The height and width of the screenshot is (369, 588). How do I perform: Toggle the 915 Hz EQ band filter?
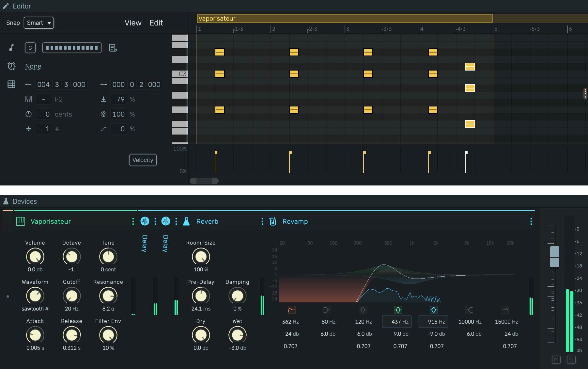(x=433, y=310)
